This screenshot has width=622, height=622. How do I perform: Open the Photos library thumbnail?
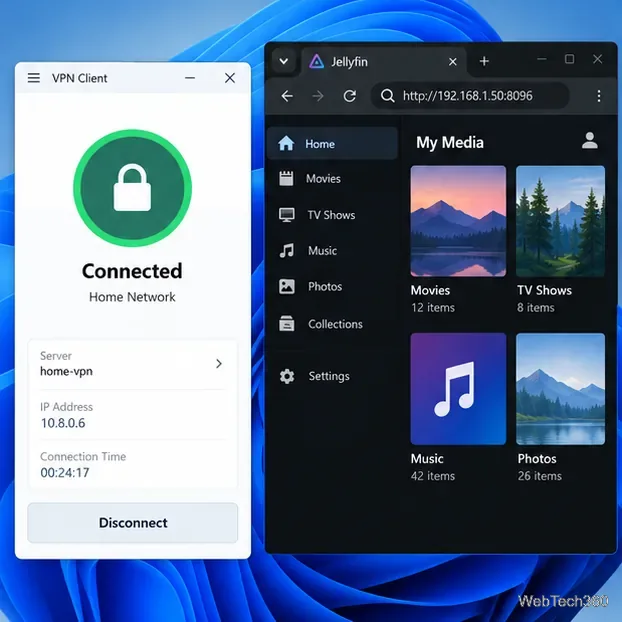coord(561,389)
